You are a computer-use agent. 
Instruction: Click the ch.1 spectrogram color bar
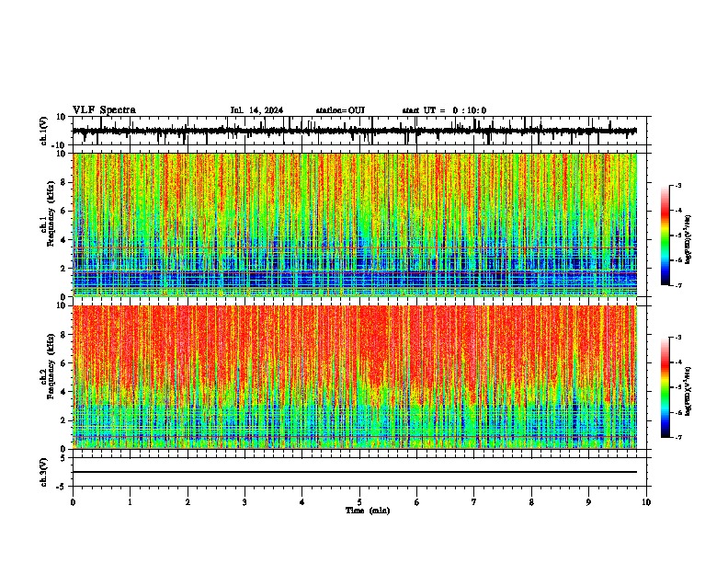point(665,236)
